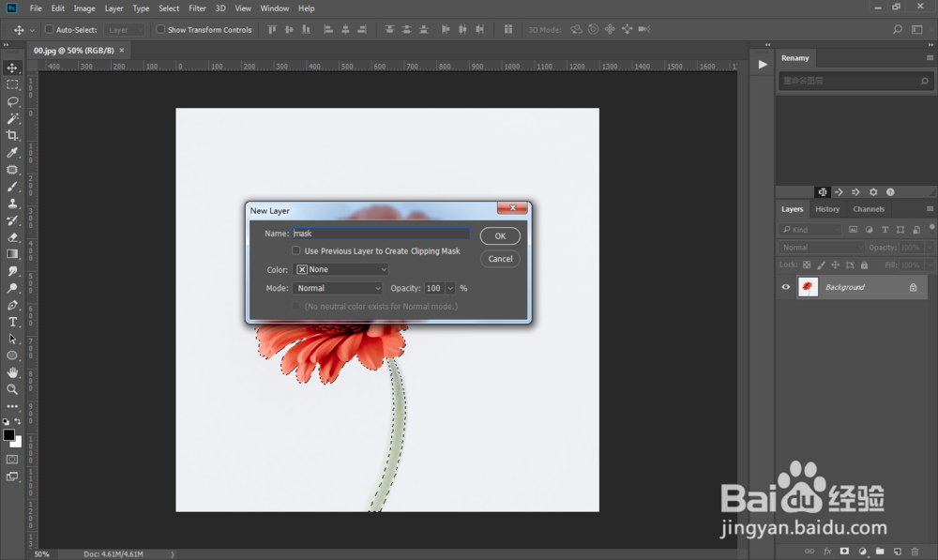Click the foreground color swatch

point(9,435)
